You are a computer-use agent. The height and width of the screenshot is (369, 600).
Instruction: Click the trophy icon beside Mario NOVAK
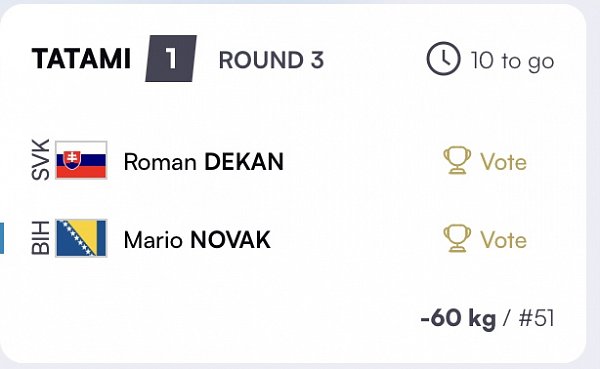pyautogui.click(x=457, y=238)
